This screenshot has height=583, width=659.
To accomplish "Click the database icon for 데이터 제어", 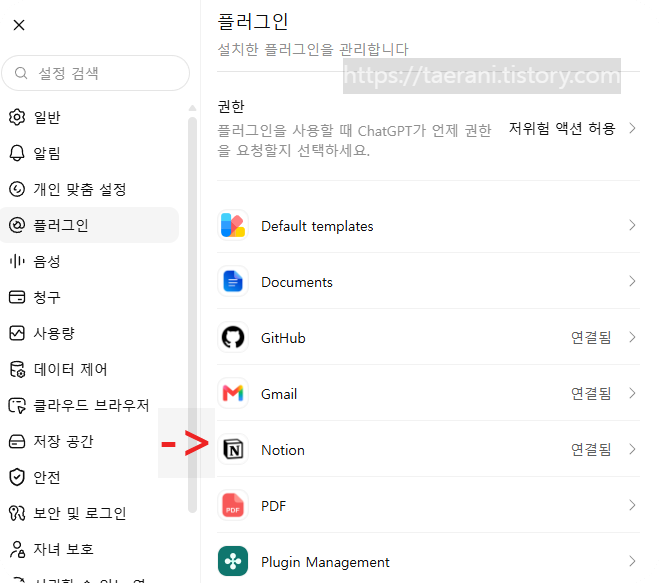I will pos(17,369).
